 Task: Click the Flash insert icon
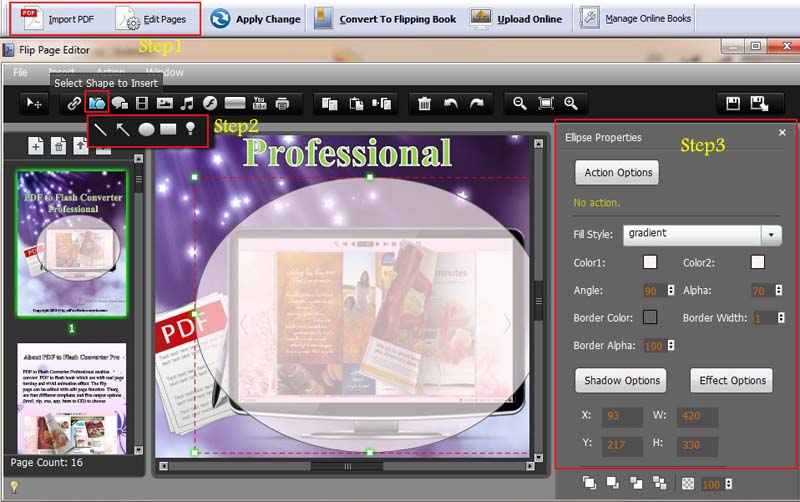click(210, 104)
